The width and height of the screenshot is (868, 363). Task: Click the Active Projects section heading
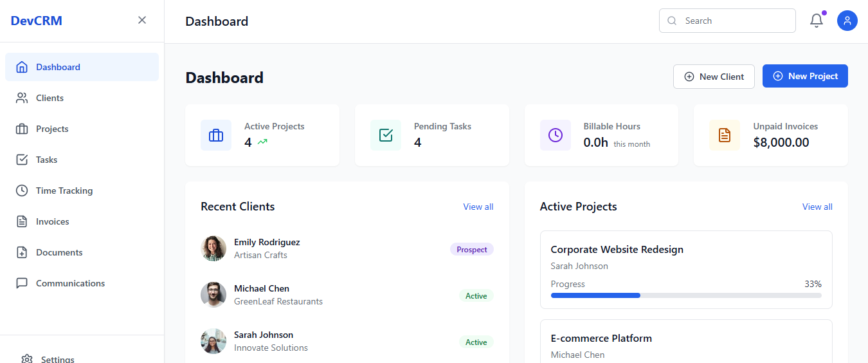[579, 207]
